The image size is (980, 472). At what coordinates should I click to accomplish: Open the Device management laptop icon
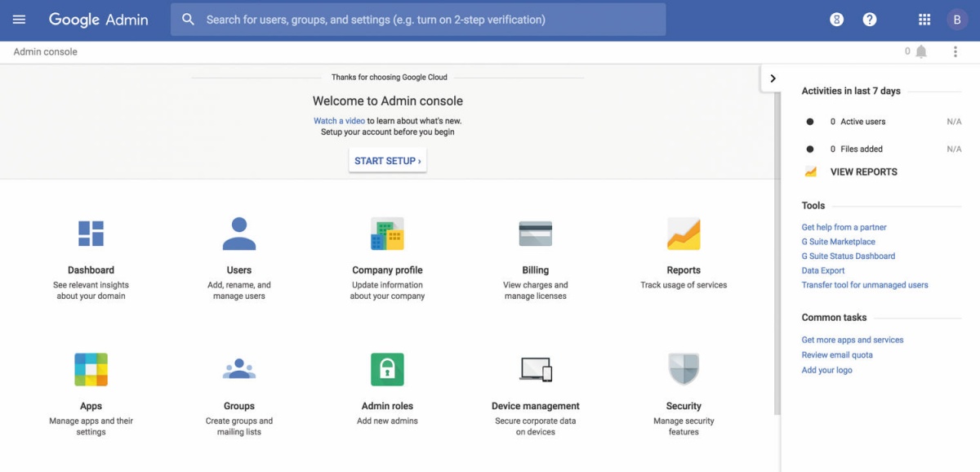[x=536, y=370]
